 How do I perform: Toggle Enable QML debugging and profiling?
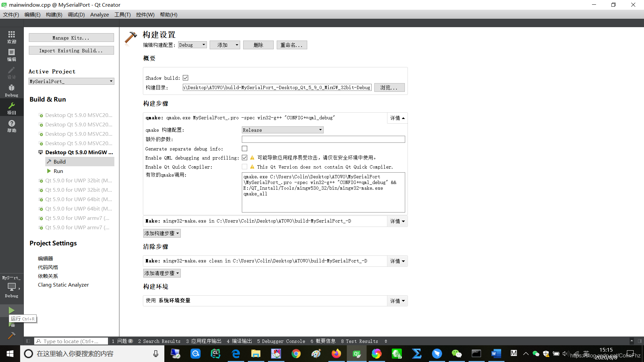click(245, 157)
